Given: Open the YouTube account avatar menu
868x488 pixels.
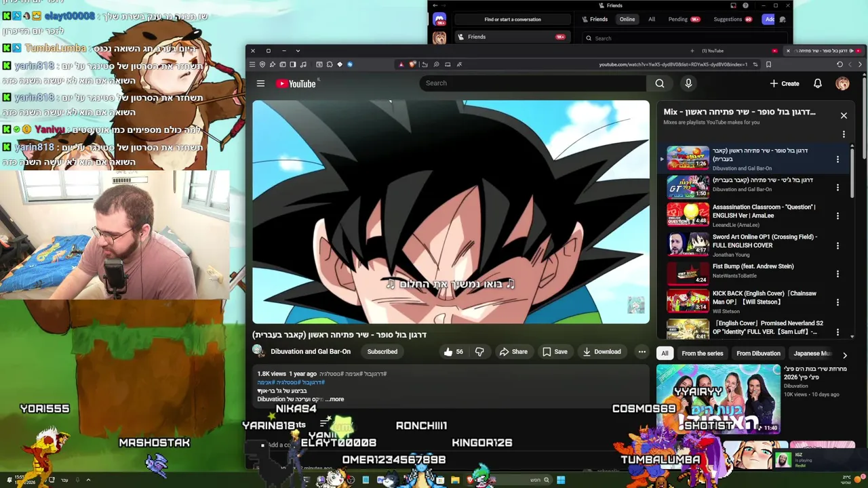Looking at the screenshot, I should pos(842,83).
